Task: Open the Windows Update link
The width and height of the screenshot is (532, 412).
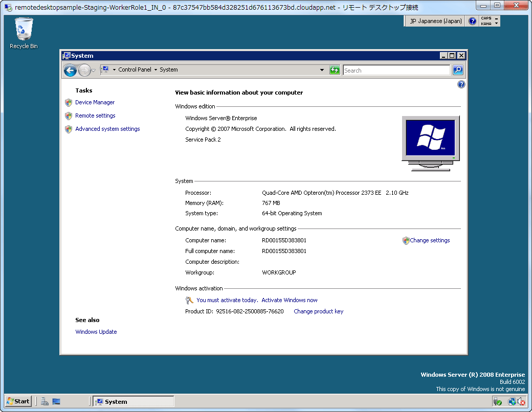Action: [96, 332]
